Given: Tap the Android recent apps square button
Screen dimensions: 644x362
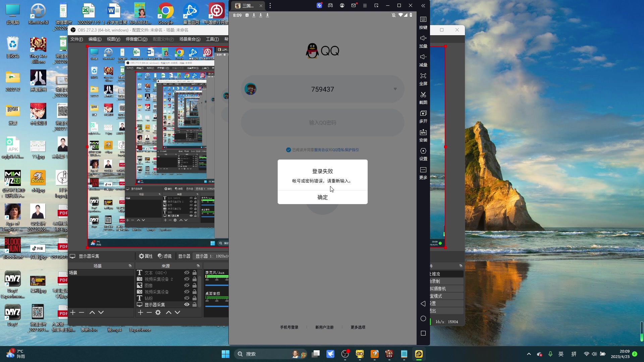Looking at the screenshot, I should 423,333.
